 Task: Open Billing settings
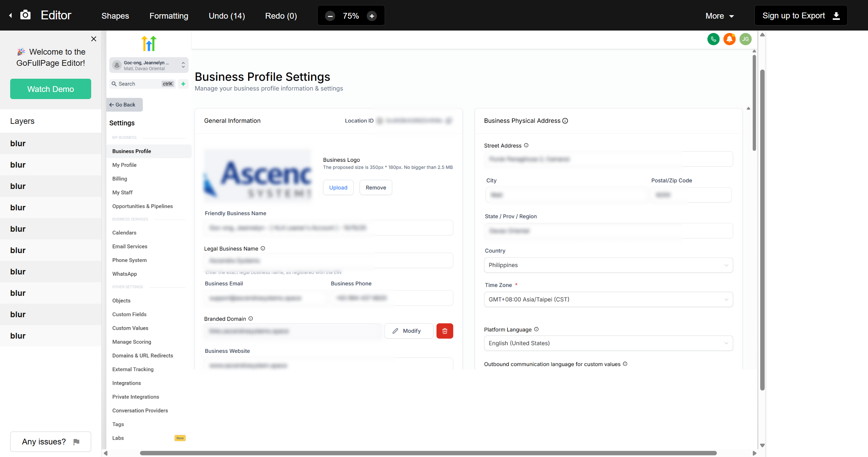coord(120,179)
